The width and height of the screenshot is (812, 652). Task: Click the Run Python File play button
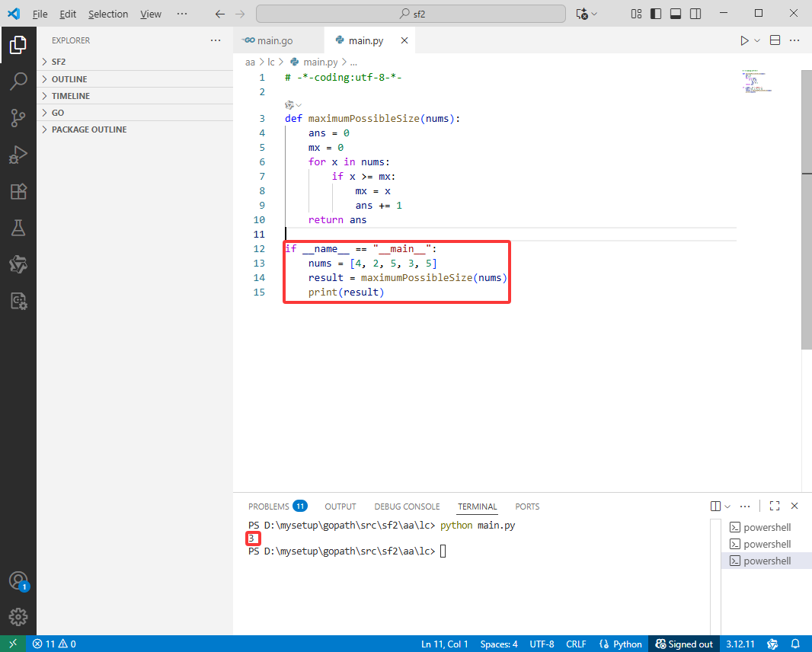744,40
